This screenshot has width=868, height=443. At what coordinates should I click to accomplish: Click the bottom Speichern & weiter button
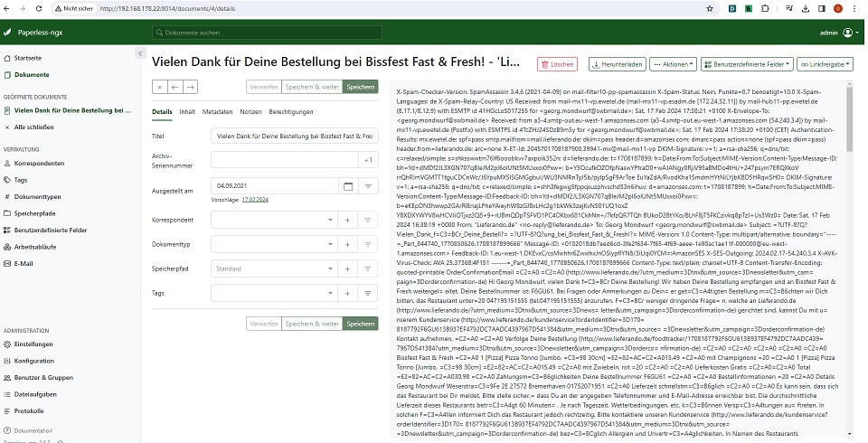click(x=312, y=324)
